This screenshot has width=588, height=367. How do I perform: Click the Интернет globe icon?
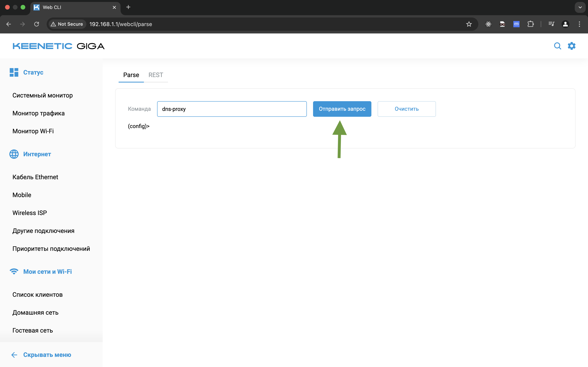pos(14,154)
